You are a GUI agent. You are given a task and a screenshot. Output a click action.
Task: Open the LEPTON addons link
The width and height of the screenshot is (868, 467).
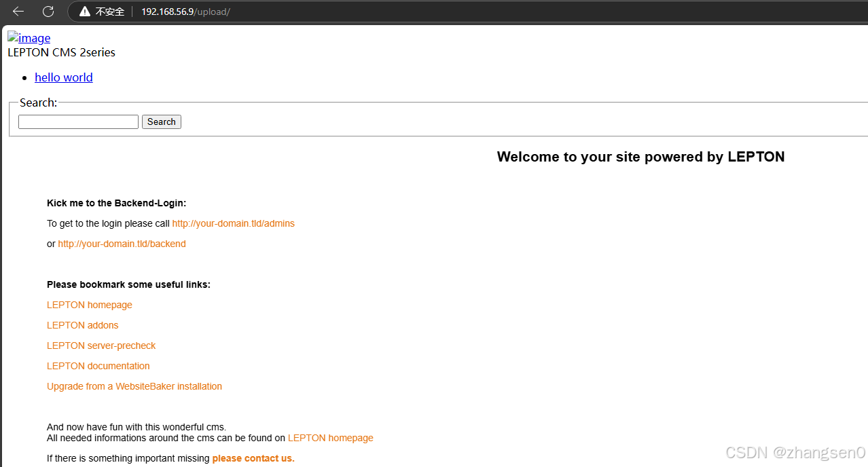point(83,325)
